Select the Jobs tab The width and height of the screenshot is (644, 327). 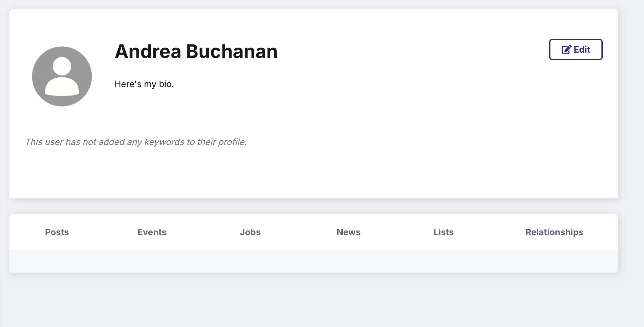click(250, 232)
